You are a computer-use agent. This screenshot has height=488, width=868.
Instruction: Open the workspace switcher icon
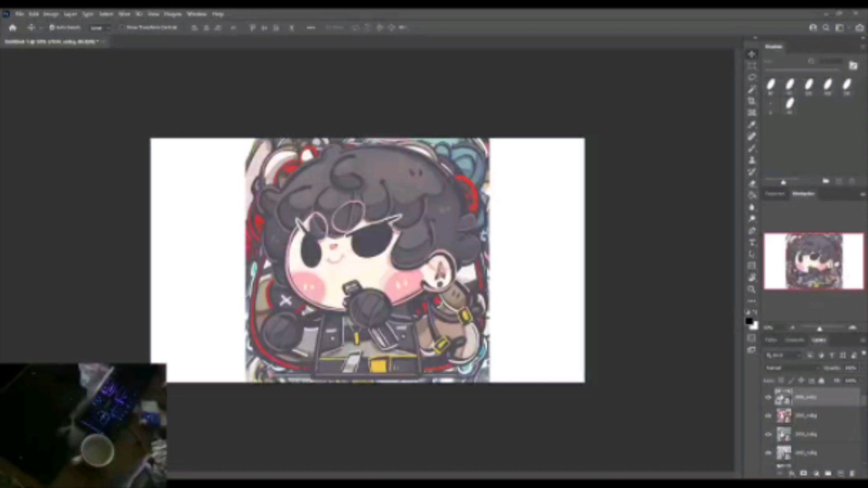[840, 28]
